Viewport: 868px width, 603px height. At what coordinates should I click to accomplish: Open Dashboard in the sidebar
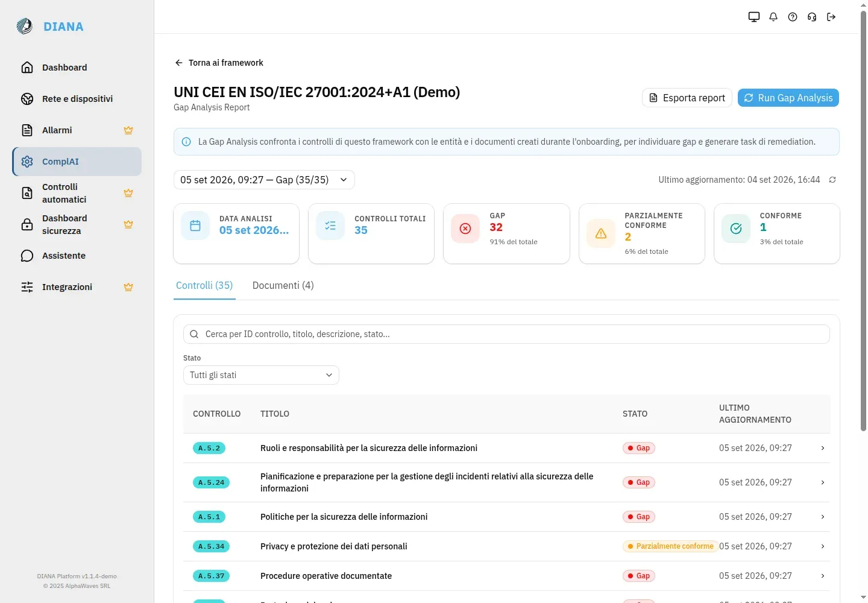[77, 68]
